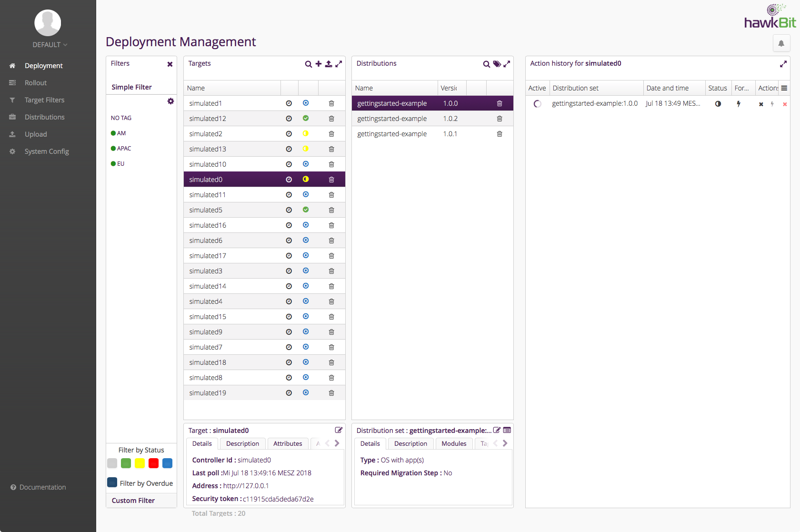Screen dimensions: 800x532
Task: Filter by pending yellow status swatch
Action: pyautogui.click(x=140, y=463)
